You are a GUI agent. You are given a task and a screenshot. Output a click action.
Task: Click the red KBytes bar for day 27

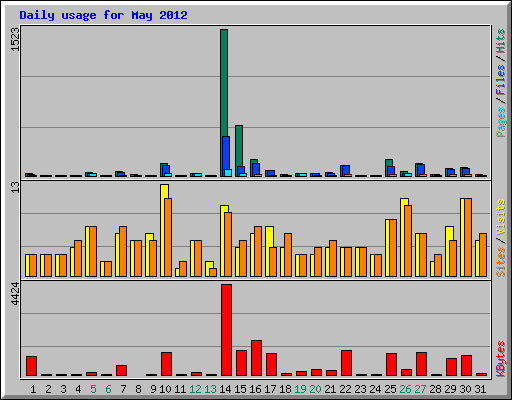point(422,364)
